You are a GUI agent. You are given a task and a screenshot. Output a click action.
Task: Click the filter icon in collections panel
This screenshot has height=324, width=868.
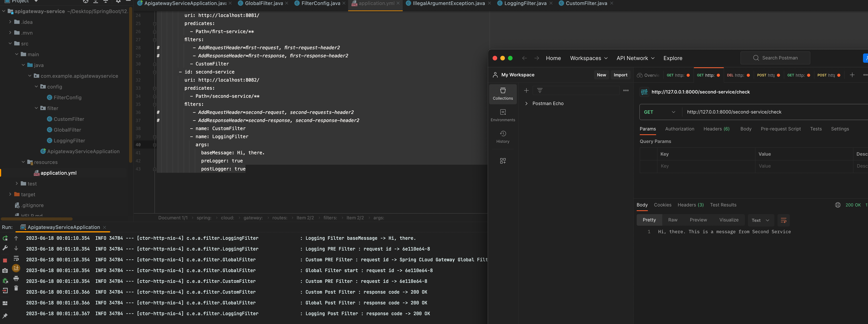click(x=540, y=90)
